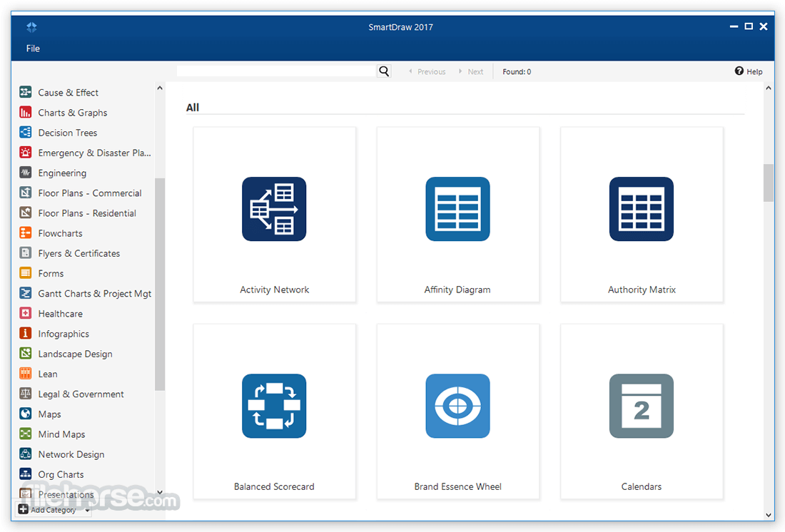This screenshot has width=785, height=532.
Task: Open the File menu
Action: pos(33,48)
